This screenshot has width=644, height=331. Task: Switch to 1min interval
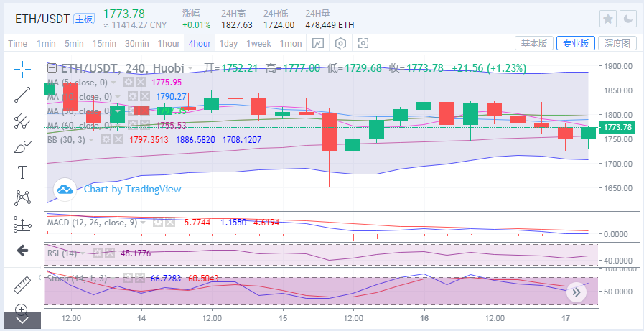pos(46,44)
